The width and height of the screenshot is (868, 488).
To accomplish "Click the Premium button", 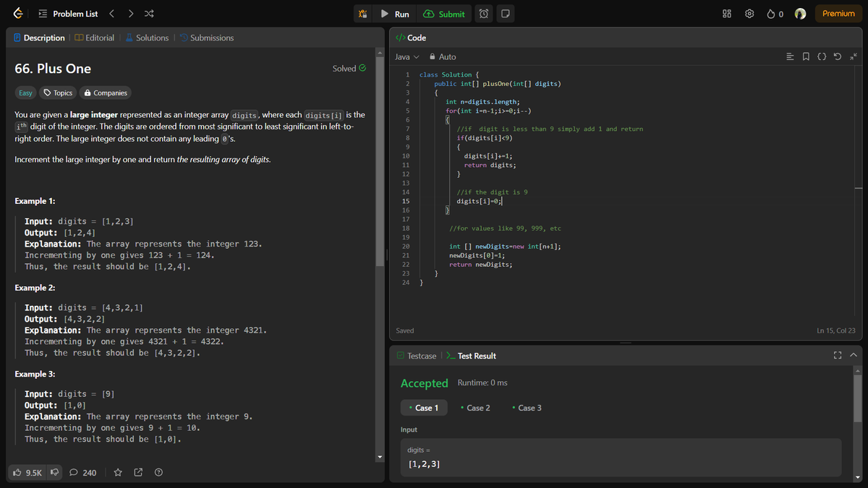I will [x=838, y=14].
